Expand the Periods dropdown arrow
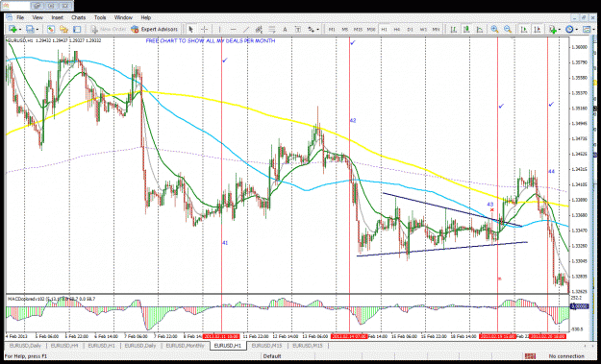 577,30
